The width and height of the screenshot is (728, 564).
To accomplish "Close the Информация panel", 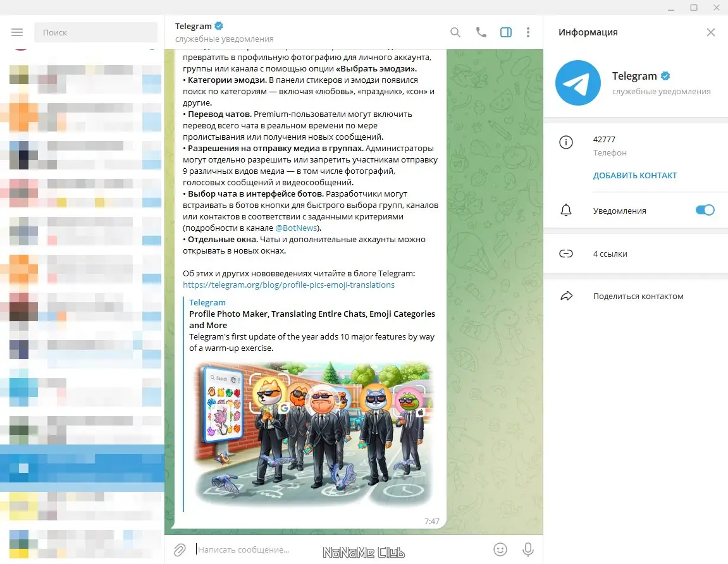I will pyautogui.click(x=710, y=32).
